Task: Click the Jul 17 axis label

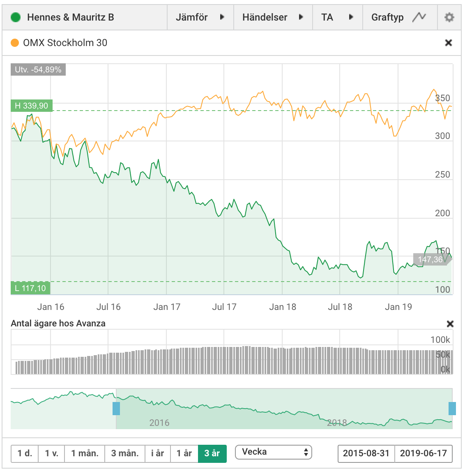Action: (224, 307)
